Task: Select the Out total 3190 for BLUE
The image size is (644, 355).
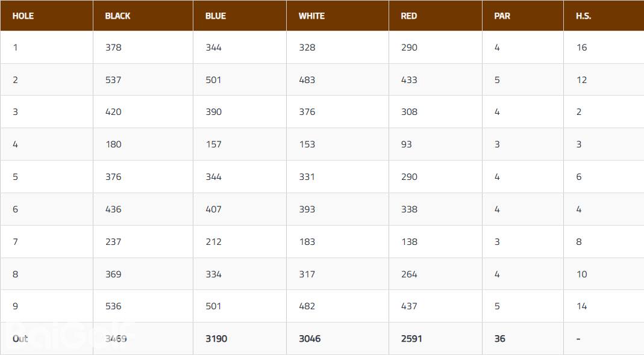Action: (x=216, y=339)
